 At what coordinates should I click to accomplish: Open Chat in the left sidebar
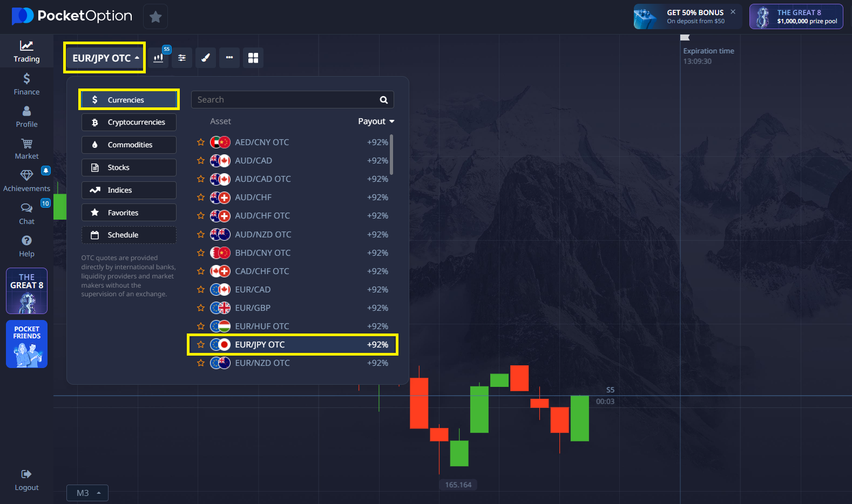26,214
